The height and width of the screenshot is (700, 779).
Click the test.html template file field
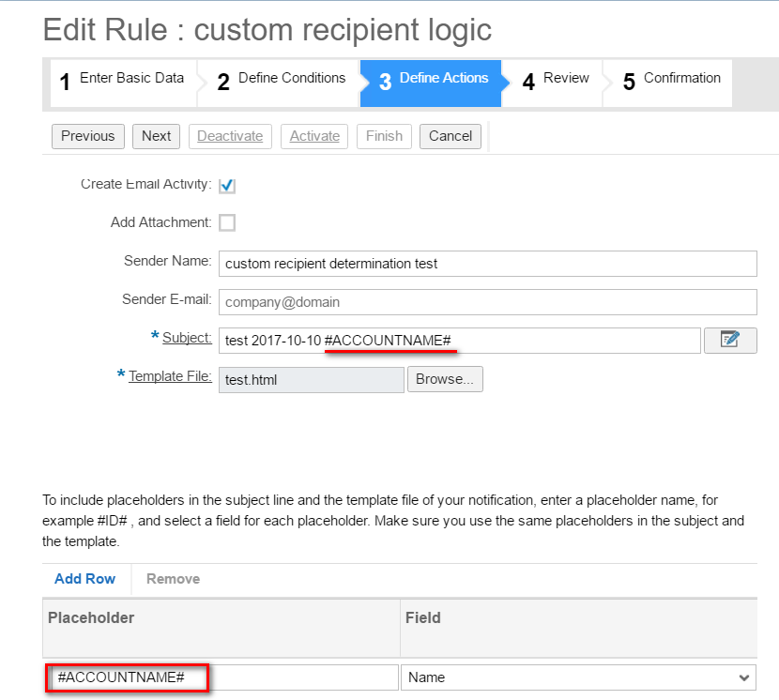312,380
